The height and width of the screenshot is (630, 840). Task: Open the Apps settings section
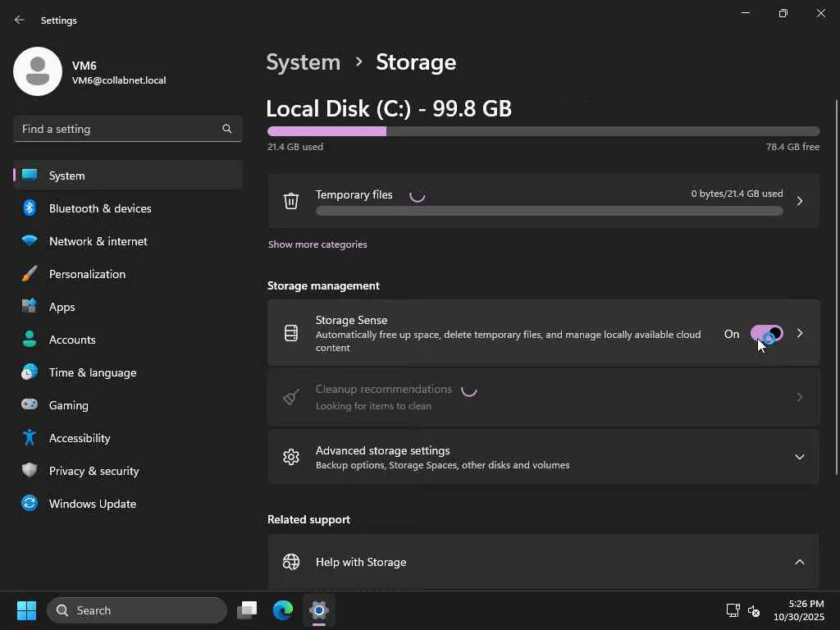tap(62, 307)
